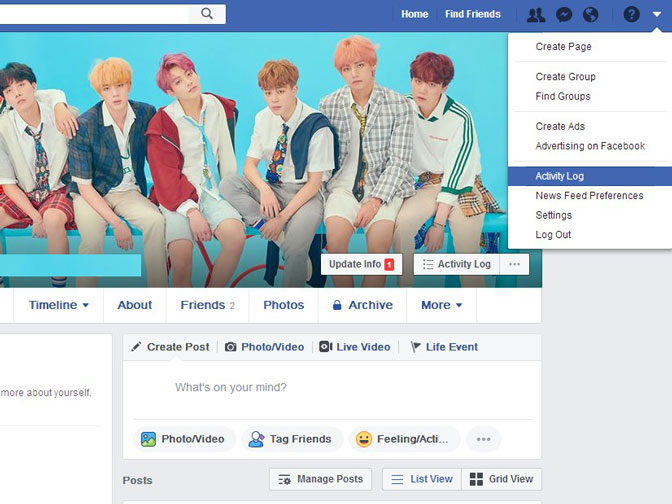The width and height of the screenshot is (672, 504).
Task: Switch to the Photos tab
Action: [x=284, y=305]
